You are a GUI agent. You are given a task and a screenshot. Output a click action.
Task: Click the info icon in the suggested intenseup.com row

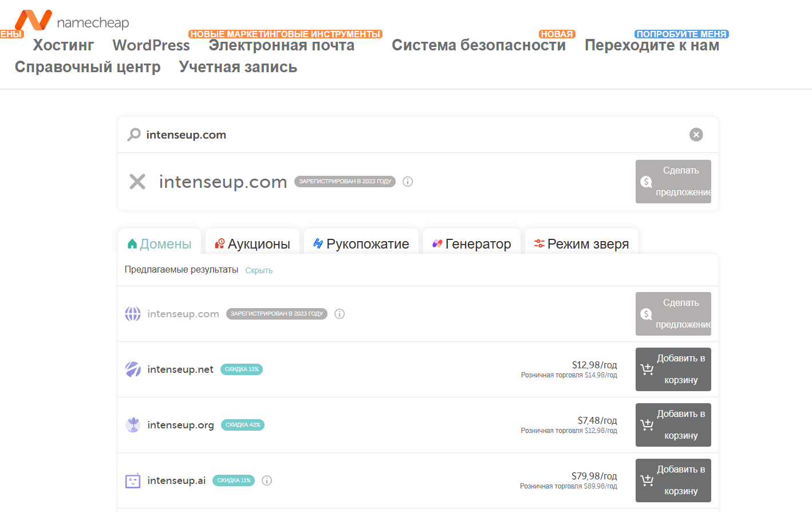340,314
